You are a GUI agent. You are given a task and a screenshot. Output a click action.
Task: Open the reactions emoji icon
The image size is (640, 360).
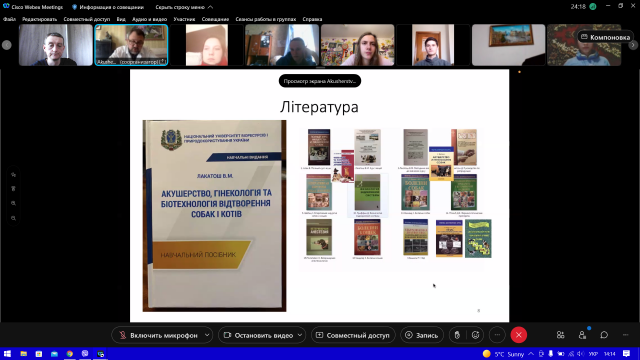click(476, 335)
